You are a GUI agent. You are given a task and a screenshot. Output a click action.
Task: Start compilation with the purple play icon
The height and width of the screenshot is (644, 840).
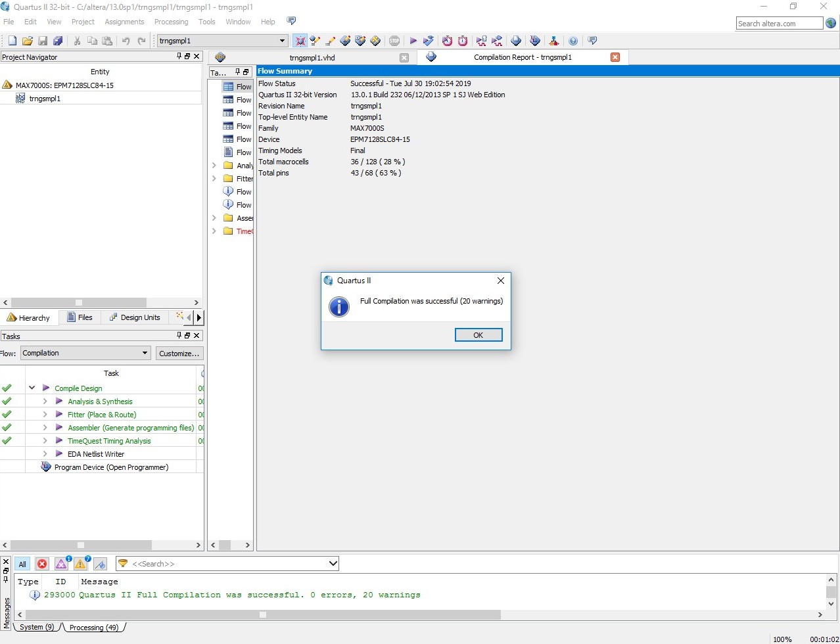[413, 41]
